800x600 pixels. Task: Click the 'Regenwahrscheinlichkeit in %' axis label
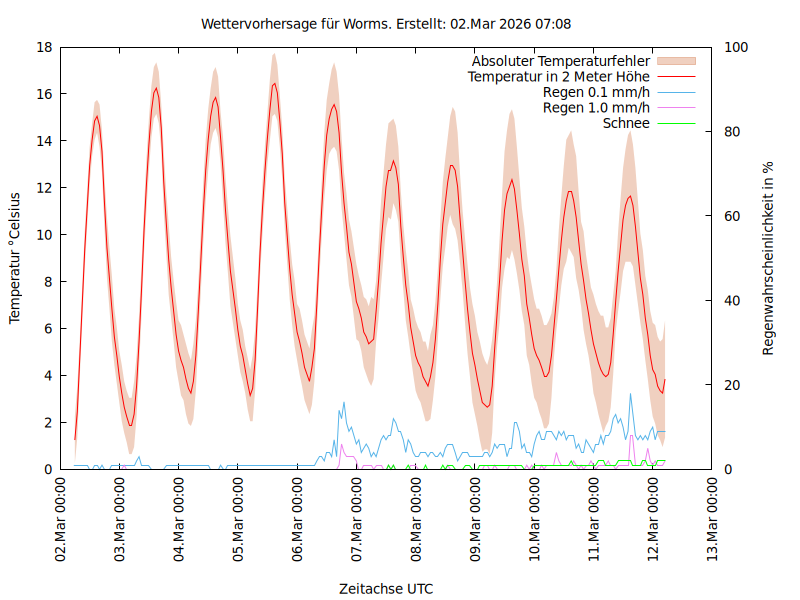pos(769,258)
